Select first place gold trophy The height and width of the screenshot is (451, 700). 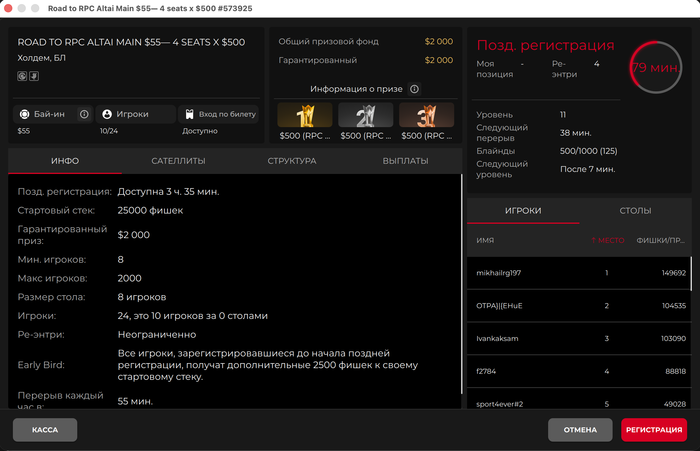coord(305,115)
